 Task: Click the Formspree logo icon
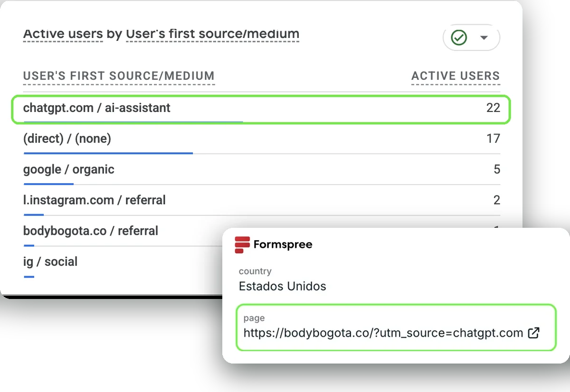tap(242, 244)
